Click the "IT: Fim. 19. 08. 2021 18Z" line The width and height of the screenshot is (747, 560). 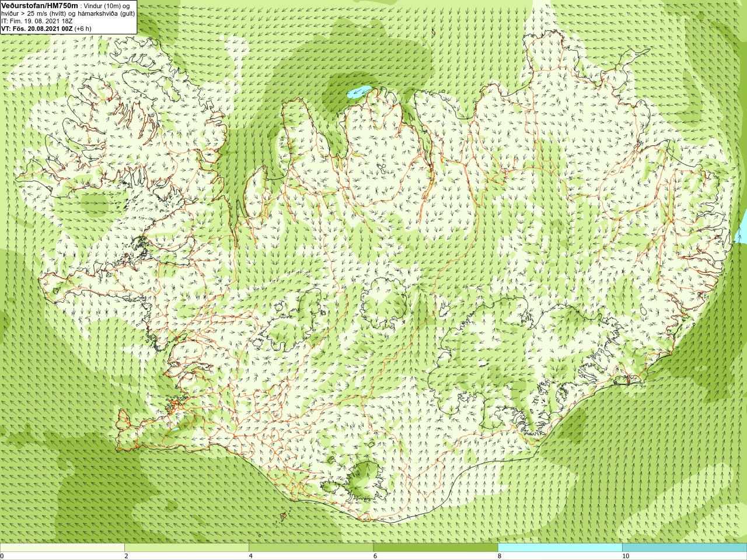pyautogui.click(x=37, y=21)
